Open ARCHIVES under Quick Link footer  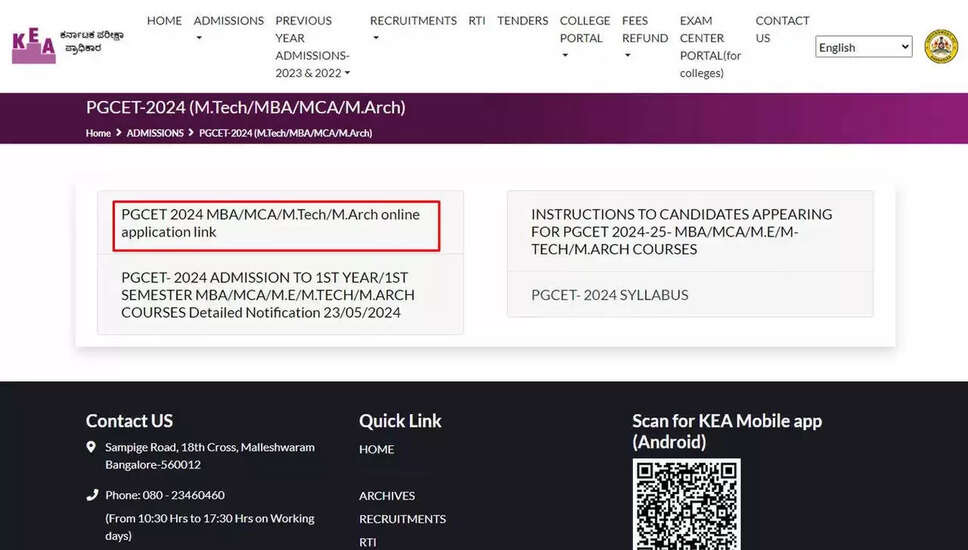pos(386,496)
